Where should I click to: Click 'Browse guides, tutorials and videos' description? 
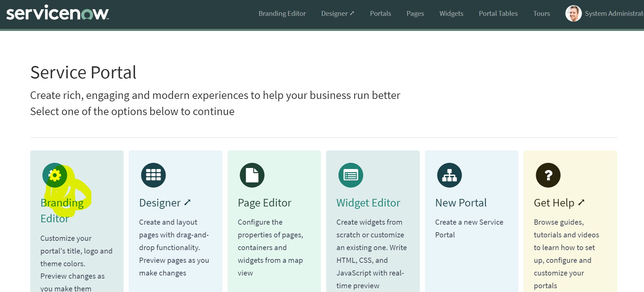[x=566, y=254]
